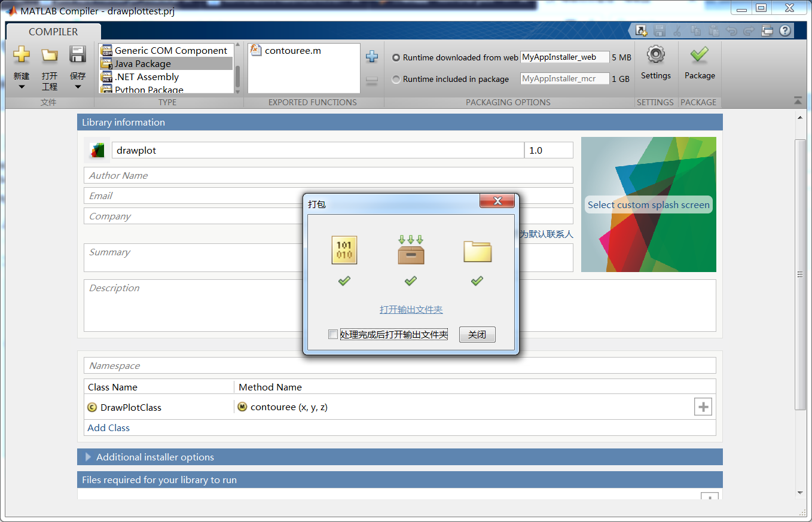Collapse the toolstrip with arrow icon
The image size is (812, 522).
(798, 100)
